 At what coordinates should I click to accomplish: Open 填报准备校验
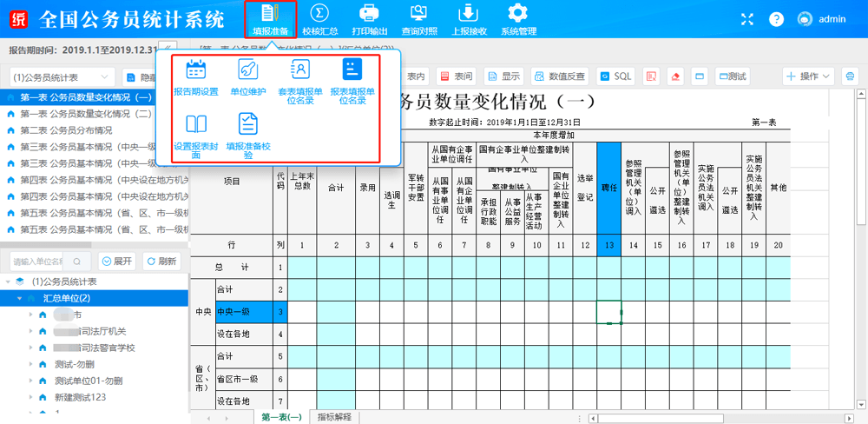coord(248,136)
